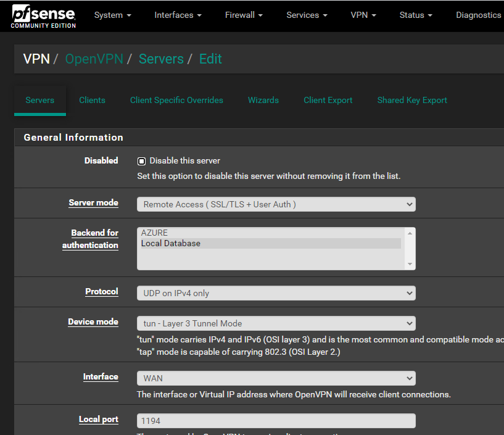Enable the Disable this server checkbox
This screenshot has width=504, height=435.
tap(141, 161)
